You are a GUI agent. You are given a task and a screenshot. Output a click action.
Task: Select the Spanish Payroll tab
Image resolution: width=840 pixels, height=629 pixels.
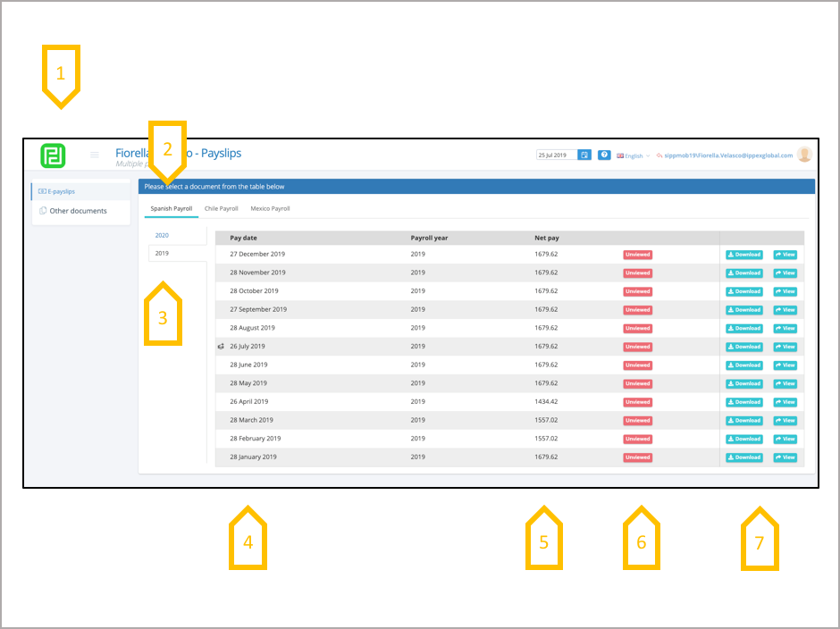172,208
